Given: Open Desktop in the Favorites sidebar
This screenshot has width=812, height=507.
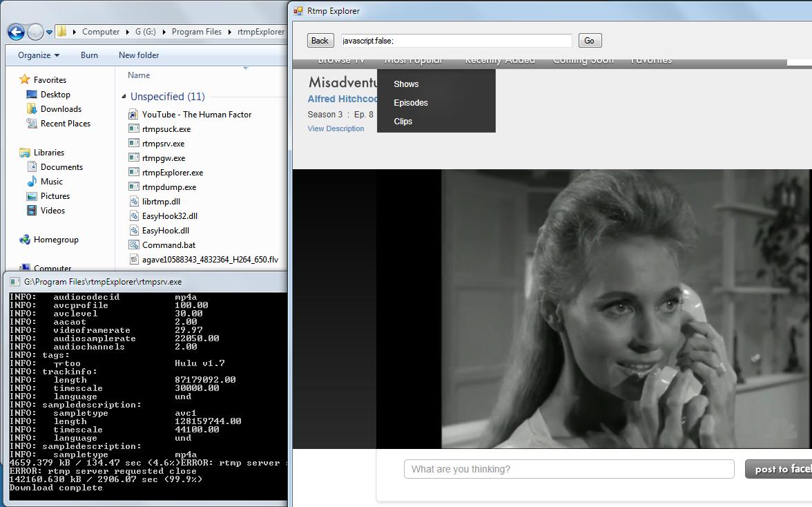Looking at the screenshot, I should click(55, 94).
